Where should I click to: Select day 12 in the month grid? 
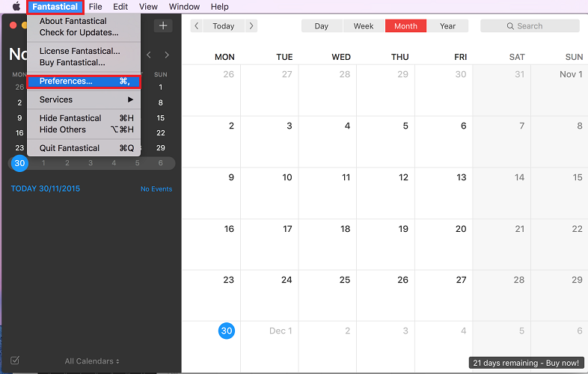click(403, 177)
